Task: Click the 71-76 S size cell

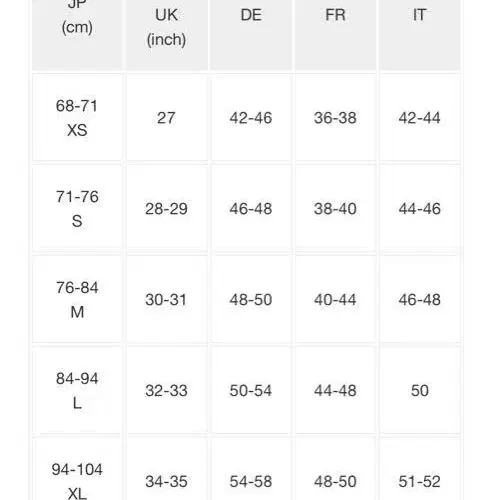Action: [77, 209]
